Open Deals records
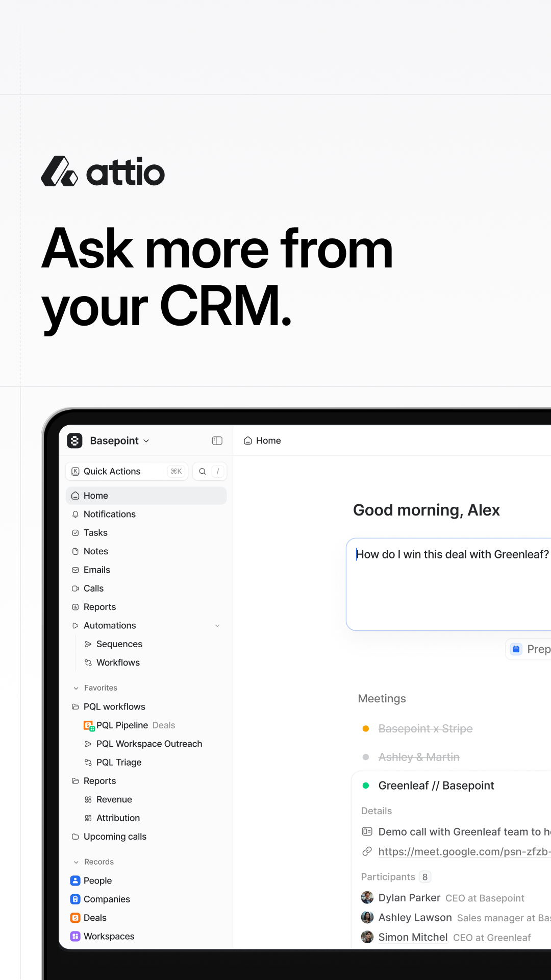Viewport: 551px width, 980px height. 146,918
